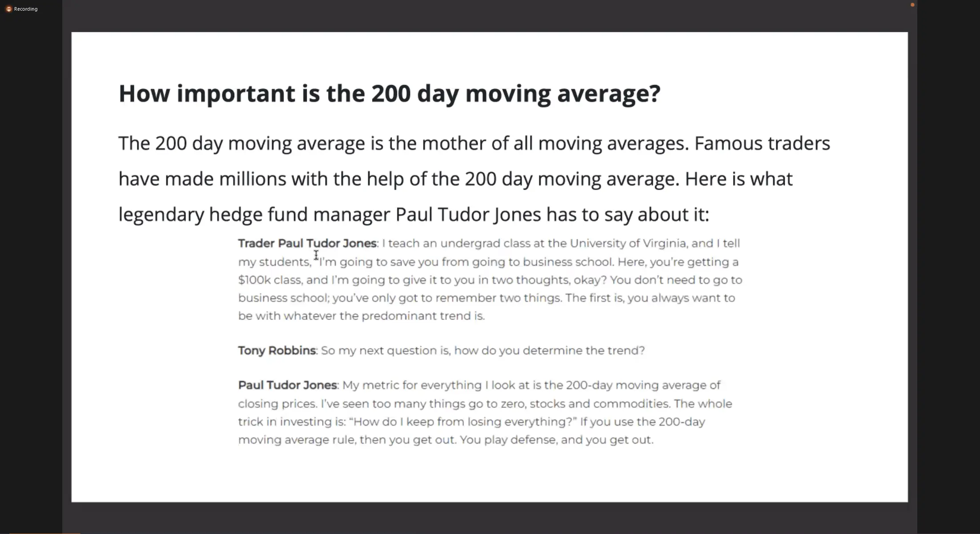Click "have made millions" in the intro
The height and width of the screenshot is (534, 980).
[202, 179]
